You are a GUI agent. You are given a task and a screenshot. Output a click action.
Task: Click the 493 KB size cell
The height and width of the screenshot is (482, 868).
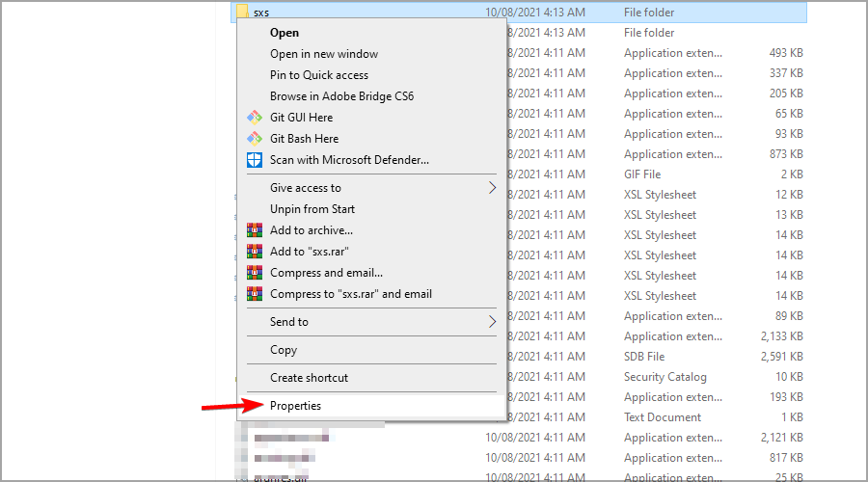click(785, 53)
